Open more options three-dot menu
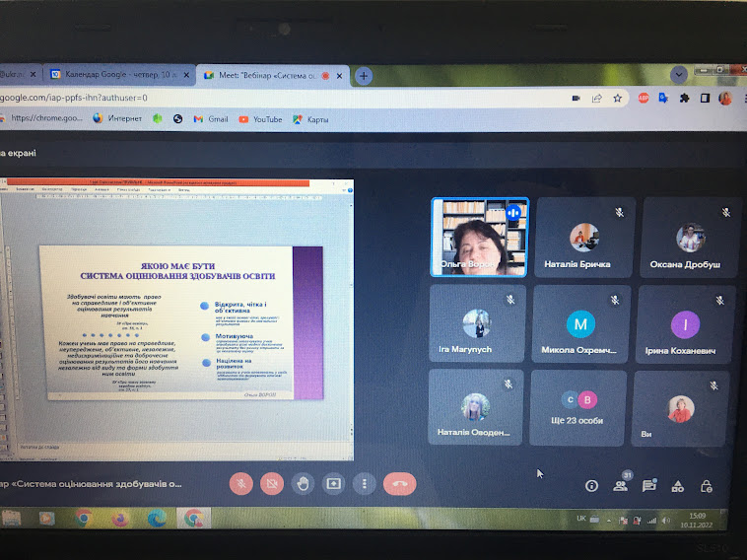Image resolution: width=747 pixels, height=560 pixels. tap(365, 484)
